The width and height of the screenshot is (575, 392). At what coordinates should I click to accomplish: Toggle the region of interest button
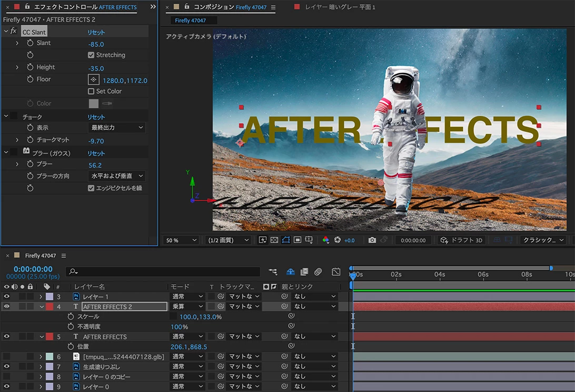coord(298,240)
